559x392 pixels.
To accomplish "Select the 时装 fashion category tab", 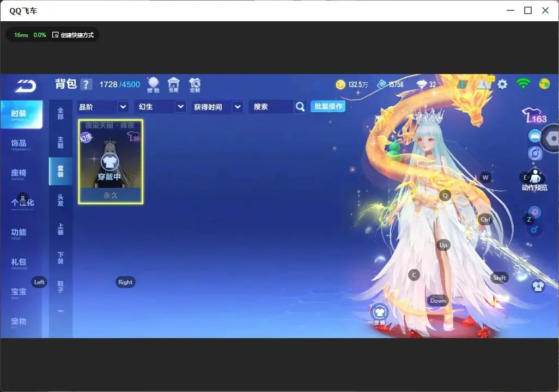I will point(21,114).
